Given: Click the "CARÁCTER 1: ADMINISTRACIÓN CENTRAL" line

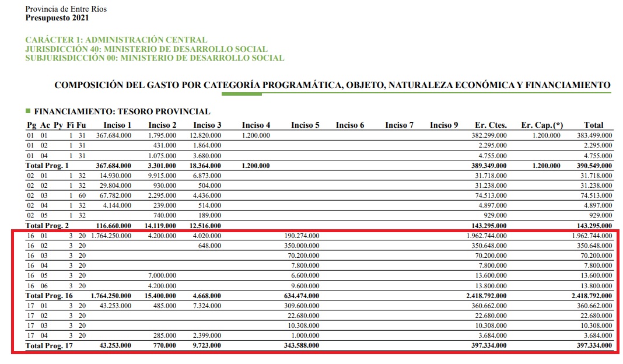Looking at the screenshot, I should (116, 40).
